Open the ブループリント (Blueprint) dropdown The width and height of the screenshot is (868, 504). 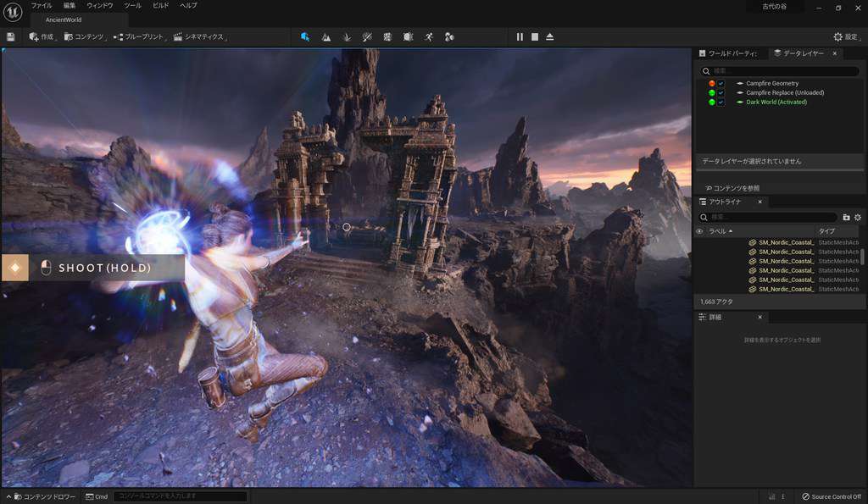[x=140, y=37]
